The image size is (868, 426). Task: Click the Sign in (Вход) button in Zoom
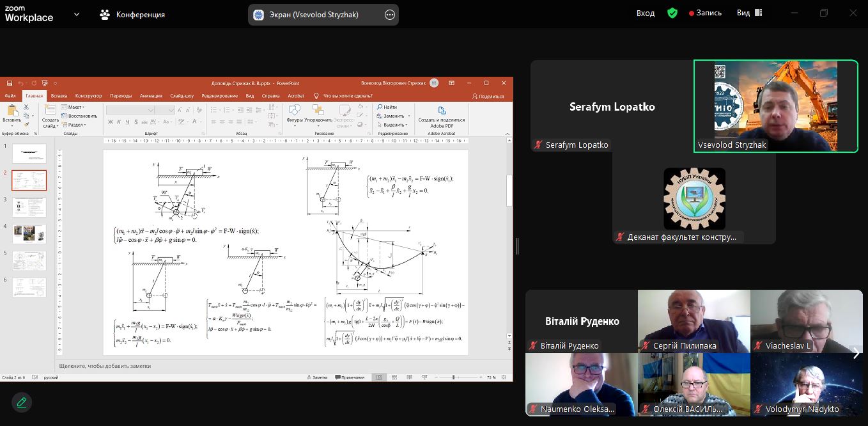(646, 13)
